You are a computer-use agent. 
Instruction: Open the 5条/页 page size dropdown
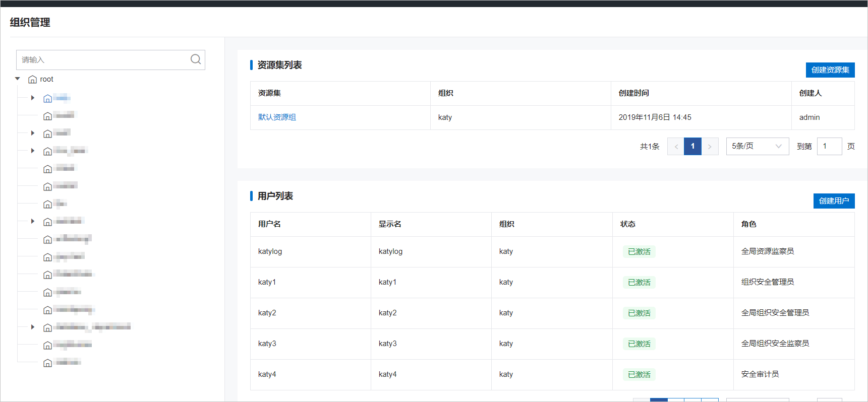[x=758, y=146]
